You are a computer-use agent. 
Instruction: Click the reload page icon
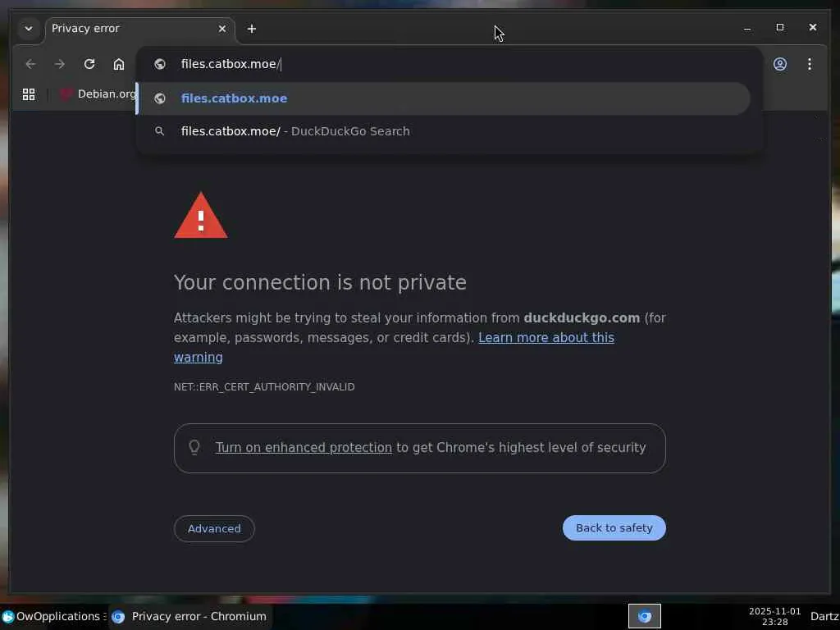coord(89,64)
